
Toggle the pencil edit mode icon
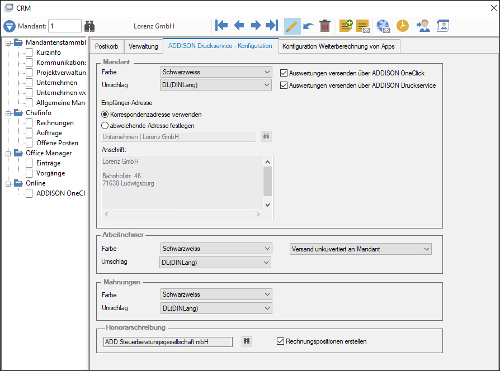[x=292, y=26]
